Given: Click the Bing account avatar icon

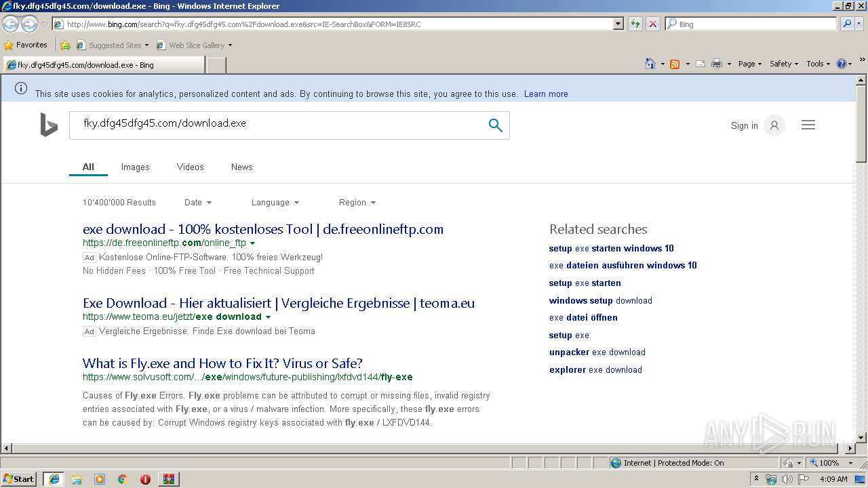Looking at the screenshot, I should click(x=774, y=125).
